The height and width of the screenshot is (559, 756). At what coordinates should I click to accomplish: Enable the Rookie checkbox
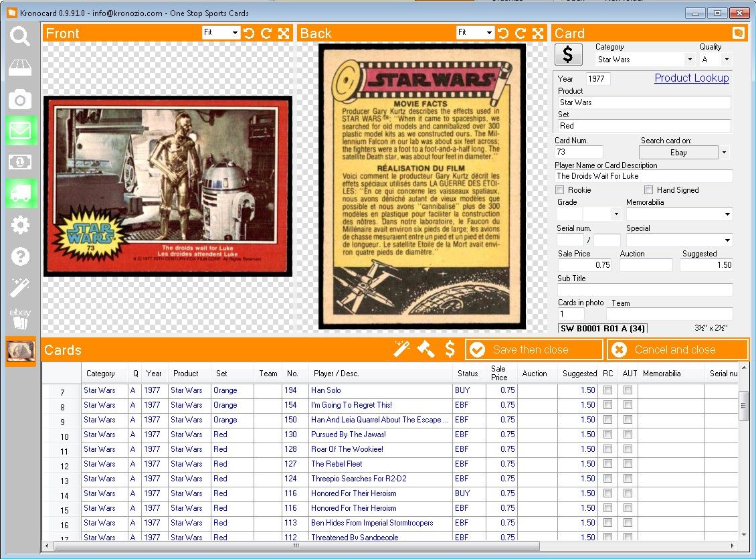click(x=560, y=190)
